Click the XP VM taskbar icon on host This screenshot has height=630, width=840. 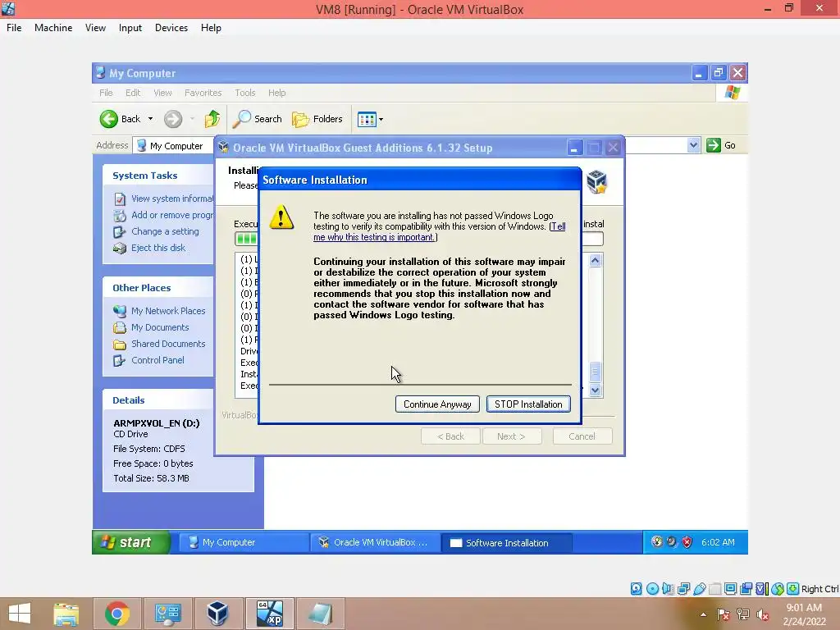pos(269,614)
